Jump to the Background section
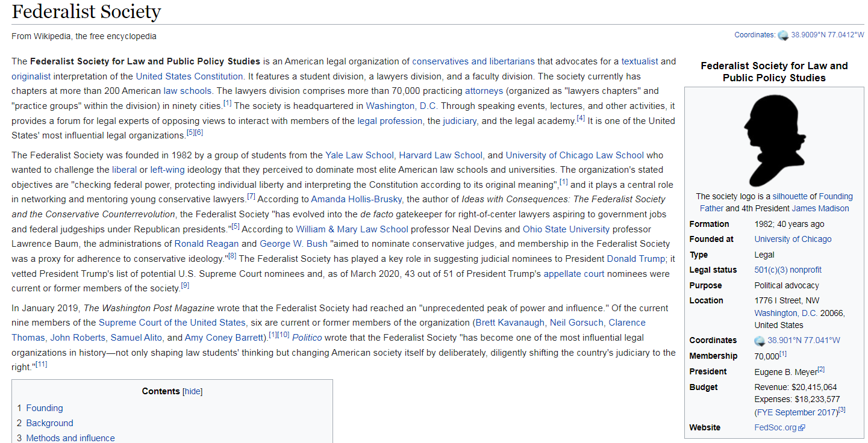The height and width of the screenshot is (443, 868). (49, 423)
